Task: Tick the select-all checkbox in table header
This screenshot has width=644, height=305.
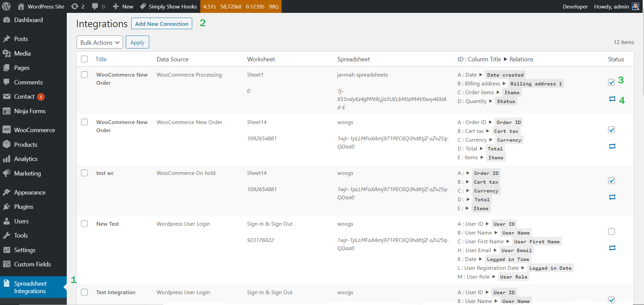Action: 84,59
